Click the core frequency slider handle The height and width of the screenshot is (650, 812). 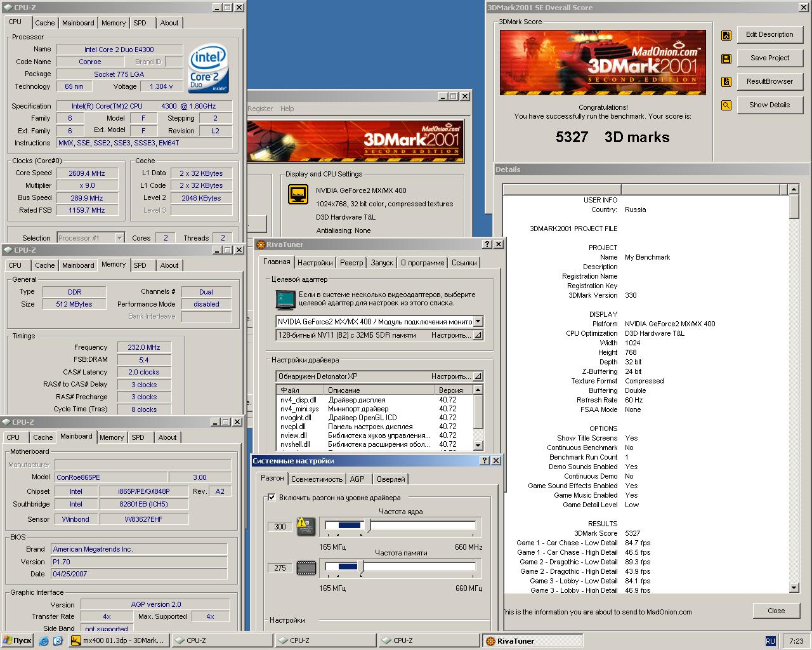click(369, 526)
